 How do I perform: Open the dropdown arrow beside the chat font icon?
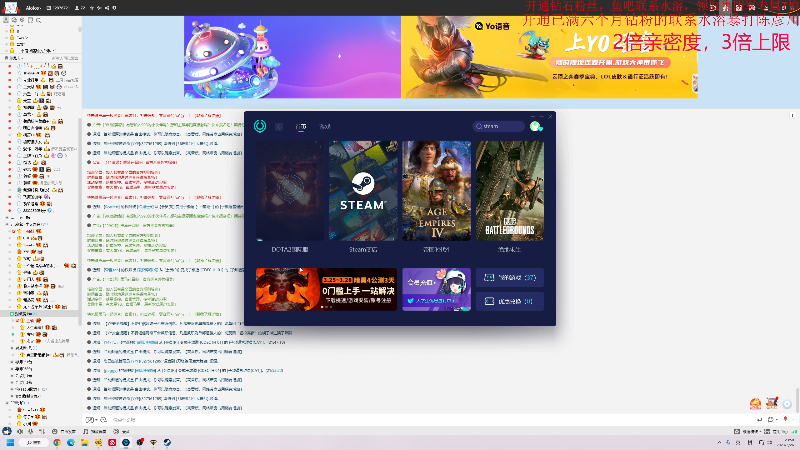(96, 420)
